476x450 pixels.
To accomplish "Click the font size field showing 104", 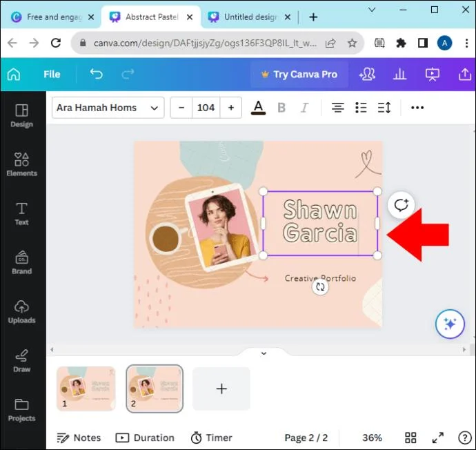I will point(206,108).
